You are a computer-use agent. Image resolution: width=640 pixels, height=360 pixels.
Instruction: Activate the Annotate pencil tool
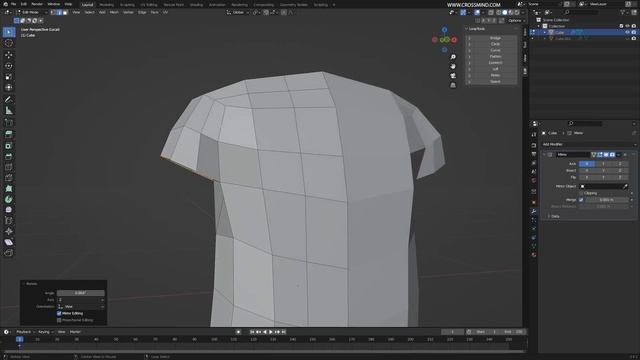pos(9,99)
